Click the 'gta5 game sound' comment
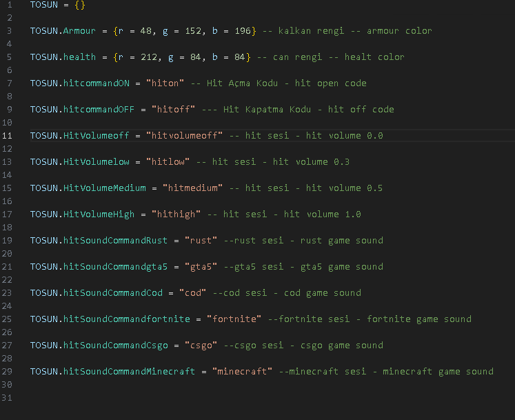515x420 pixels. click(x=341, y=267)
